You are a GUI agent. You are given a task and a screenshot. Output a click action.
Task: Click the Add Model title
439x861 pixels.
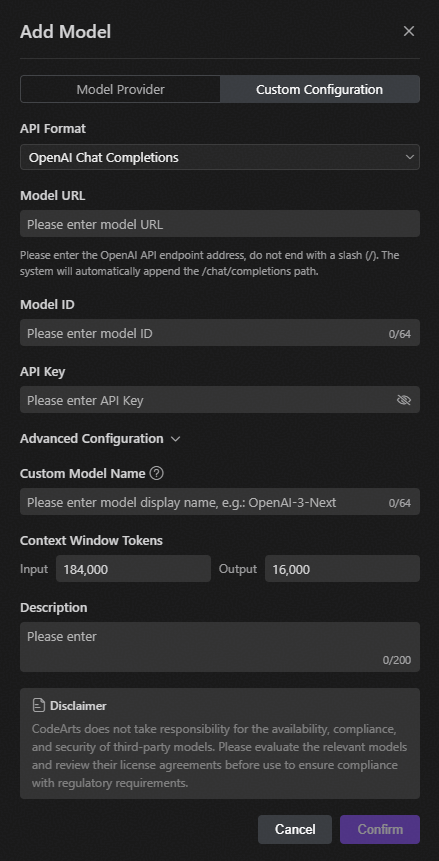tap(65, 32)
